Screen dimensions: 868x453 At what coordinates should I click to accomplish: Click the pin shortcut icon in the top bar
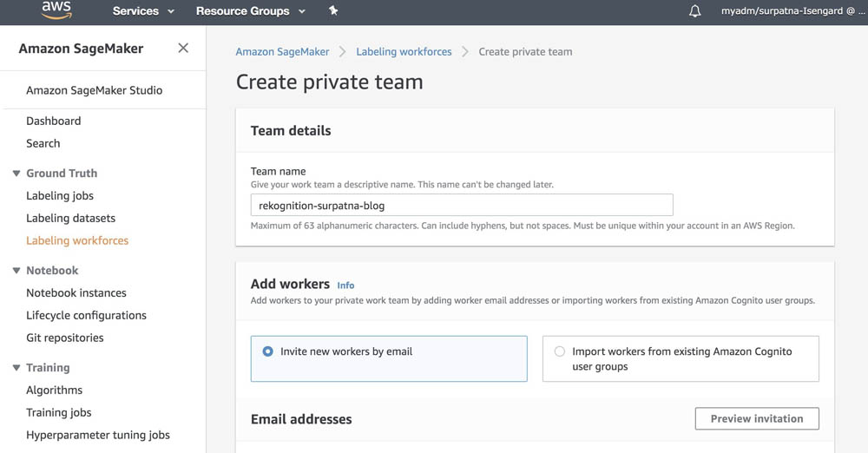pos(332,10)
